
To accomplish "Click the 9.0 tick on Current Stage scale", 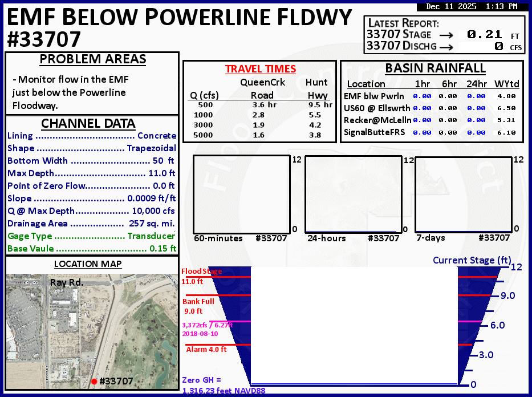I will click(x=507, y=295).
